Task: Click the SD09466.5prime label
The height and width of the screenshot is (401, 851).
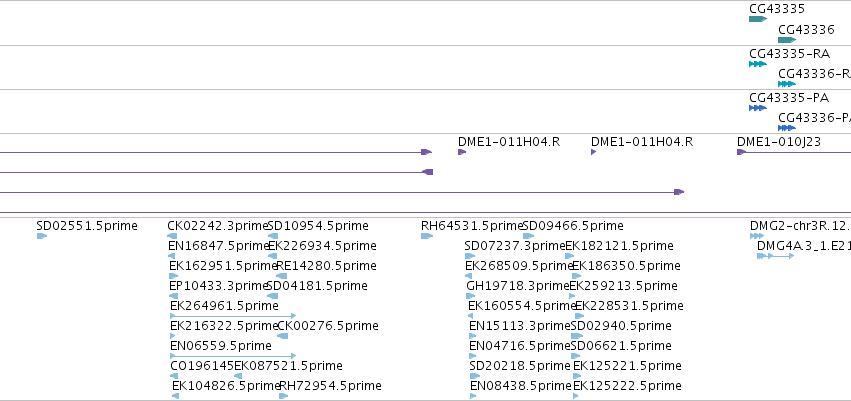Action: pyautogui.click(x=573, y=226)
